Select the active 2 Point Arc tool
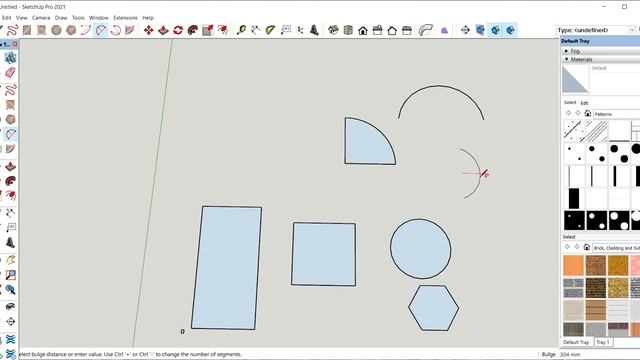Image resolution: width=640 pixels, height=360 pixels. tap(100, 30)
